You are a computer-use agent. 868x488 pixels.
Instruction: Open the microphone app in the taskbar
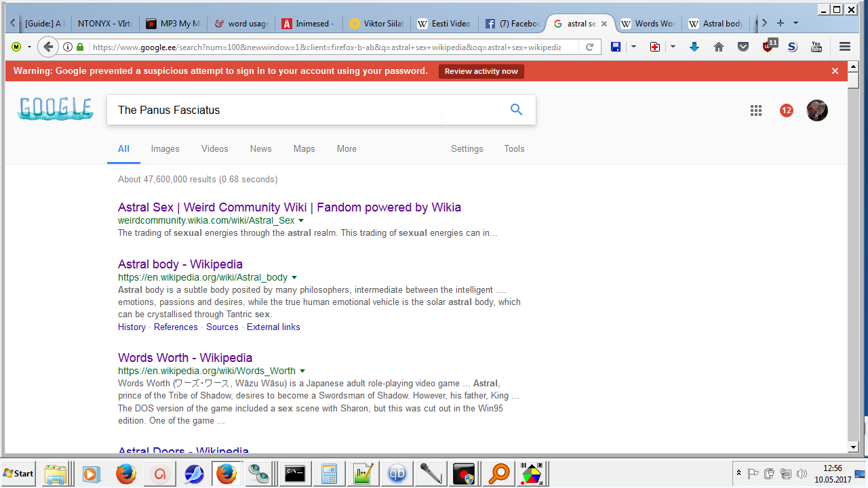431,474
